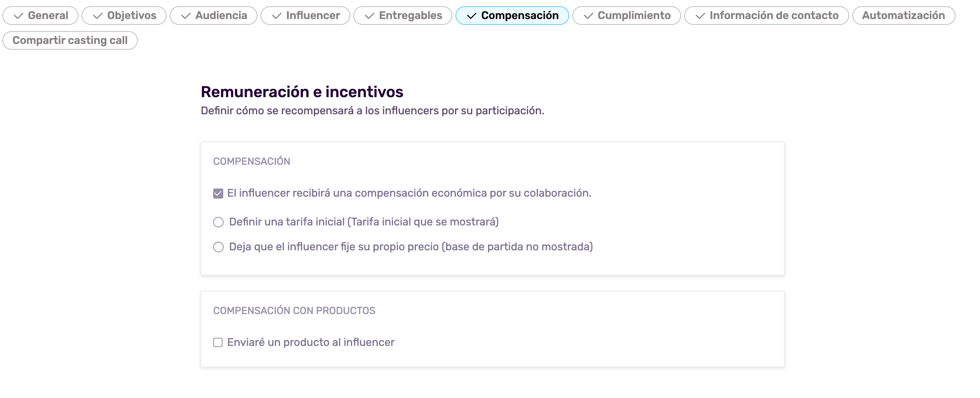Viewport: 980px width, 398px height.
Task: Click the checkmark icon on the General tab
Action: [18, 16]
